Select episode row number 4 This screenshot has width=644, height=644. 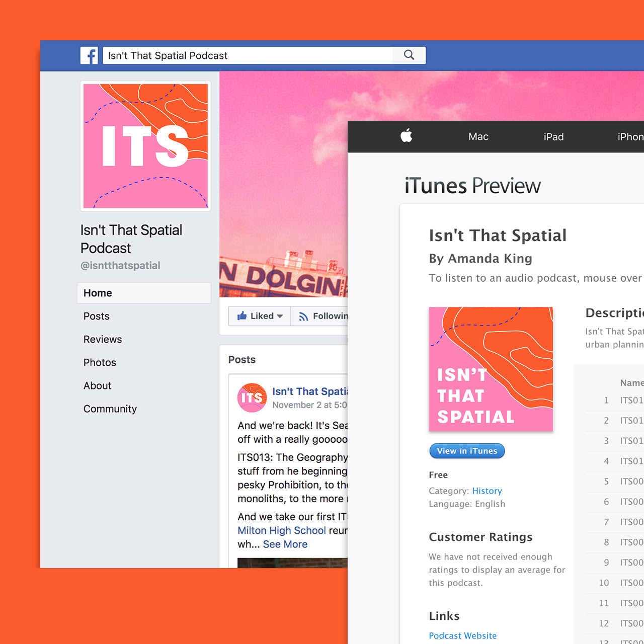click(x=614, y=461)
